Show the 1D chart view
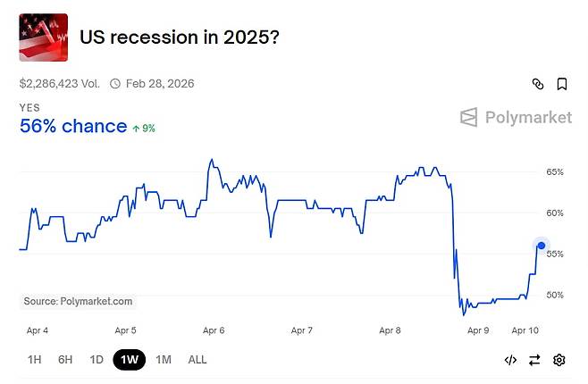The height and width of the screenshot is (384, 588). tap(97, 360)
